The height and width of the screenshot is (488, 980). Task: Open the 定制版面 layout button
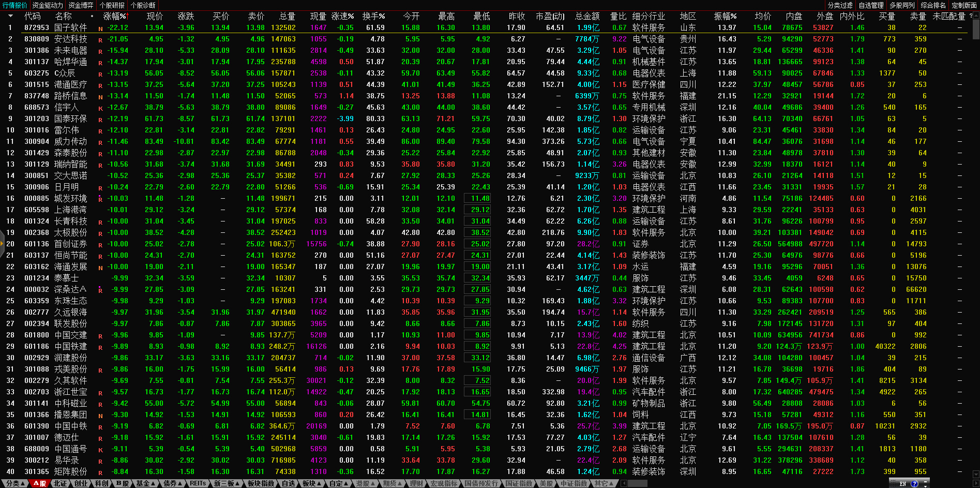click(x=964, y=5)
